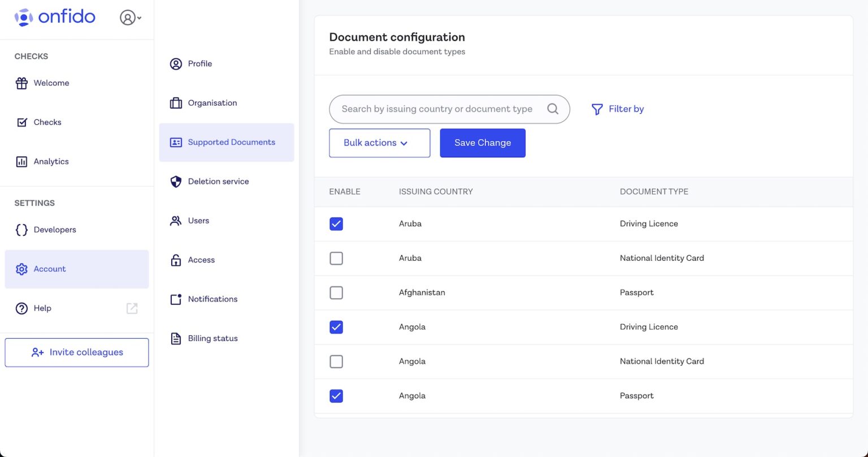Click the Developers curly-braces icon
This screenshot has width=868, height=457.
tap(21, 230)
